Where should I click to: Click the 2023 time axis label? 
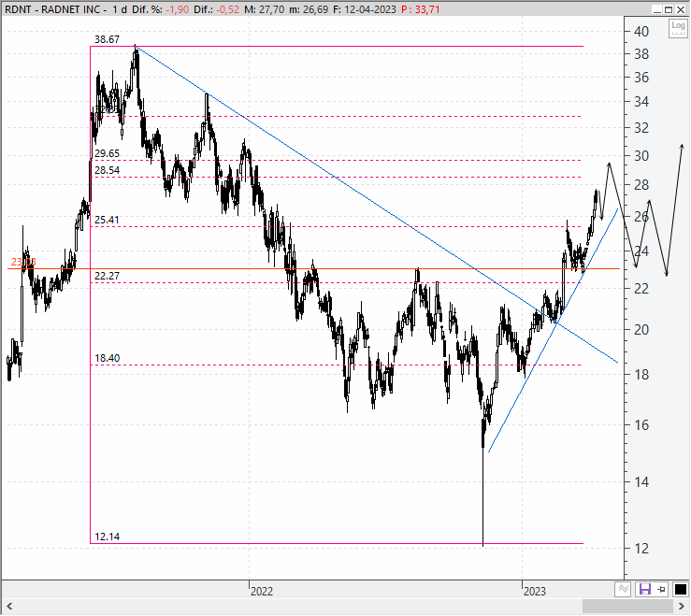535,592
